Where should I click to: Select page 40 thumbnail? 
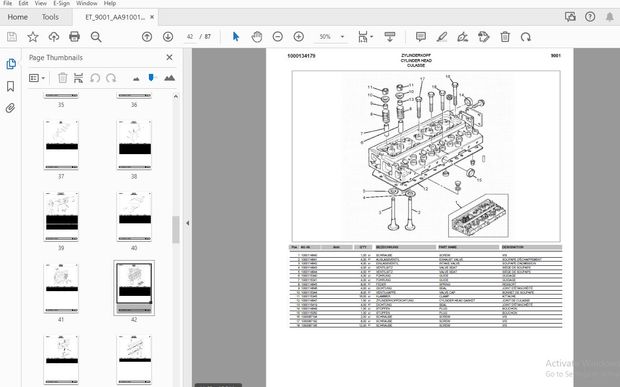click(x=134, y=217)
